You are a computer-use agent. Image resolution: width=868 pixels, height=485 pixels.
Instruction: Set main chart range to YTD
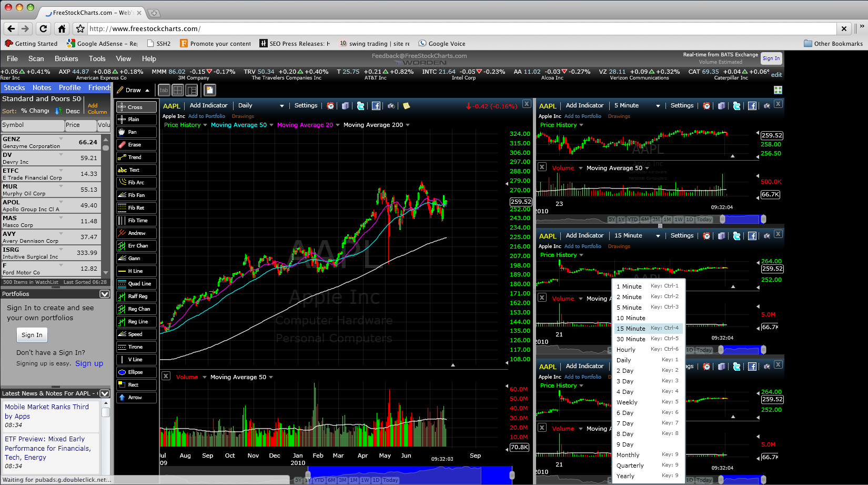pyautogui.click(x=319, y=480)
